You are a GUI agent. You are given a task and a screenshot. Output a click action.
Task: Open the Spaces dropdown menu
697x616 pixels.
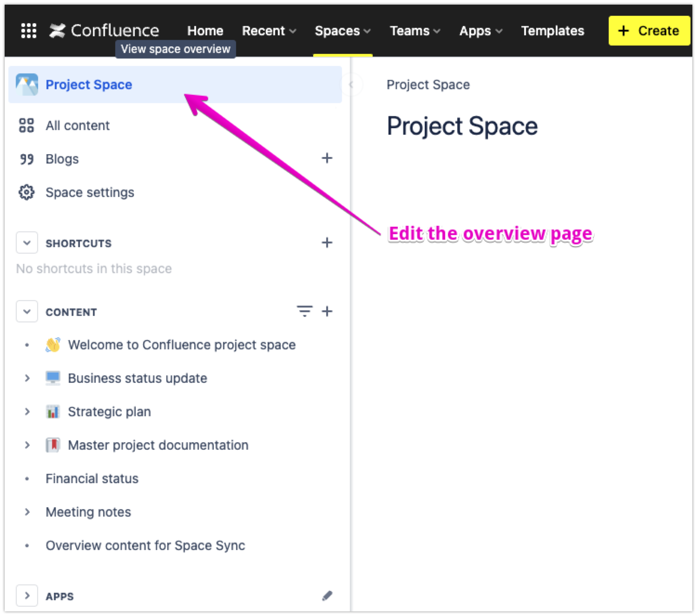[x=342, y=31]
